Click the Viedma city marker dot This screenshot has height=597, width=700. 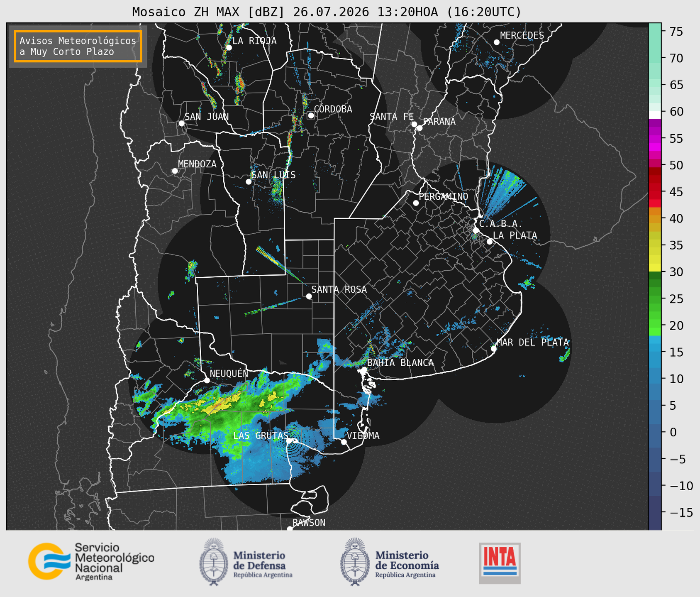click(344, 442)
